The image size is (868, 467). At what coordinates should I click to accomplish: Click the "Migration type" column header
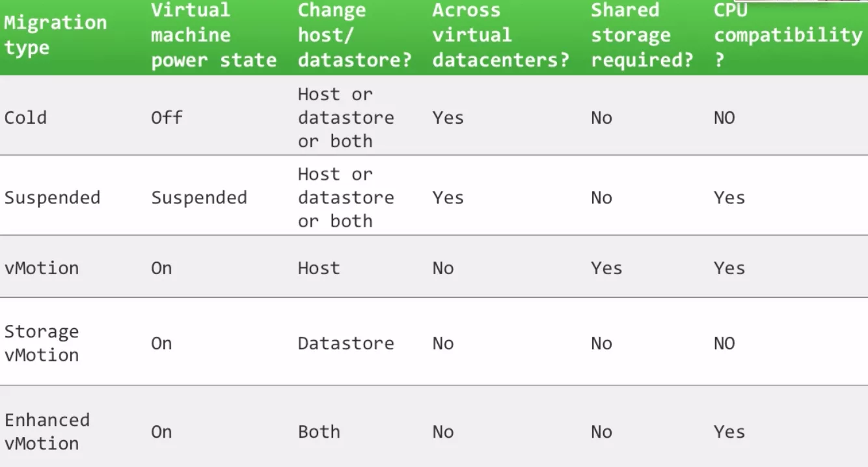55,35
